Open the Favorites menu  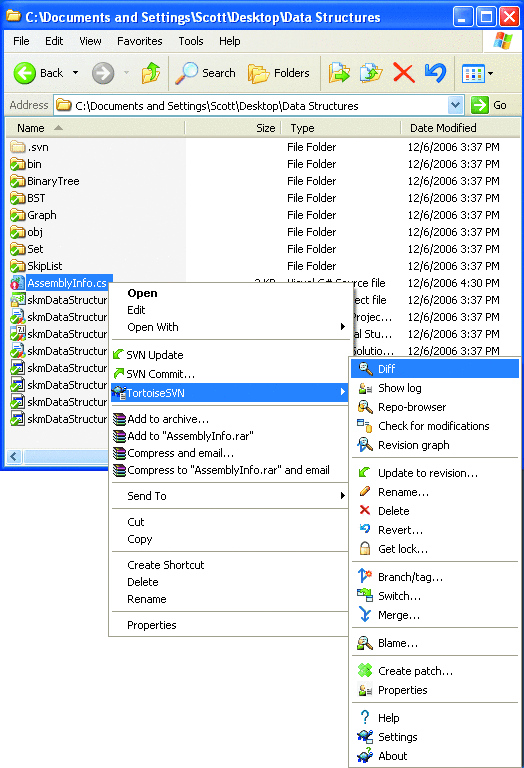140,41
